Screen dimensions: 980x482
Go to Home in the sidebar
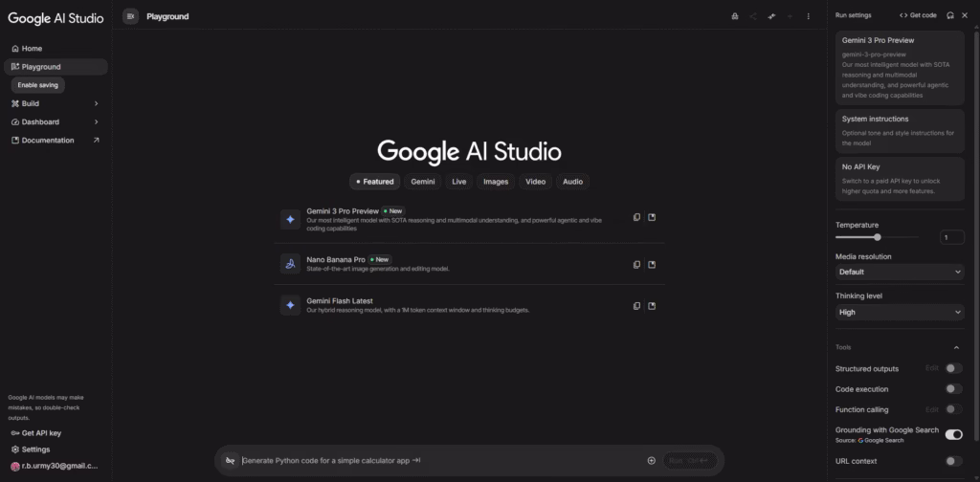(x=56, y=48)
